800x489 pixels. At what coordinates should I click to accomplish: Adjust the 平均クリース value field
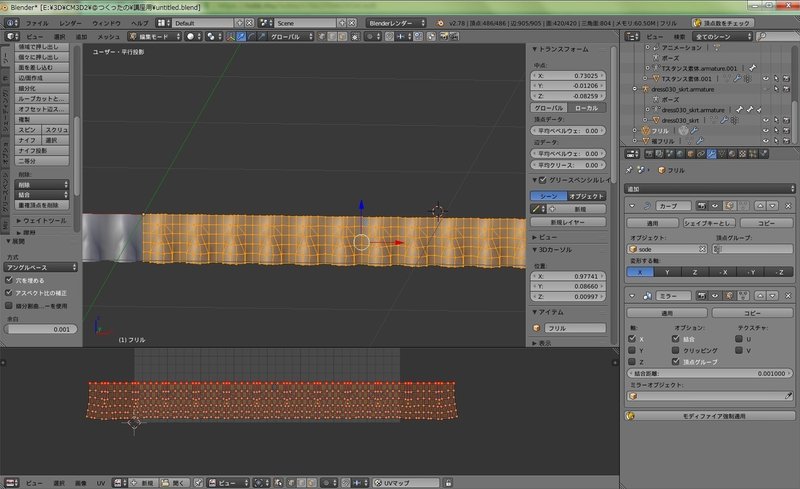[568, 165]
